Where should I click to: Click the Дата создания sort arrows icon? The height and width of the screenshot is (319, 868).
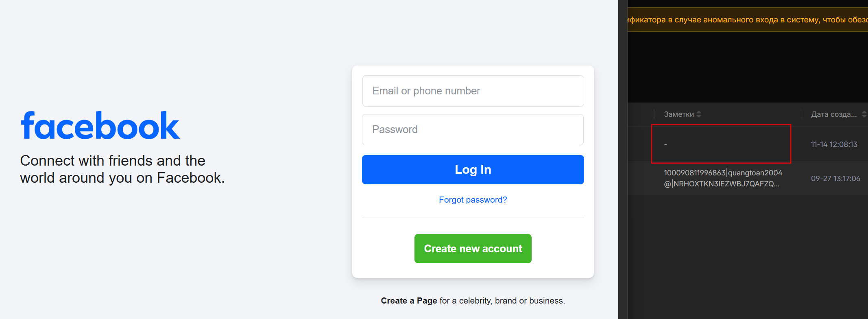(x=864, y=114)
